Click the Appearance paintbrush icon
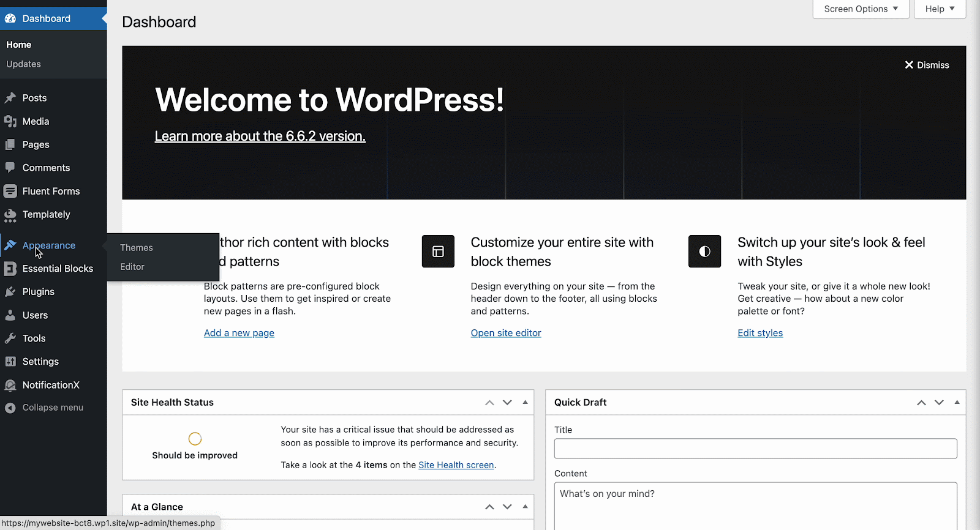The width and height of the screenshot is (980, 530). click(x=10, y=245)
